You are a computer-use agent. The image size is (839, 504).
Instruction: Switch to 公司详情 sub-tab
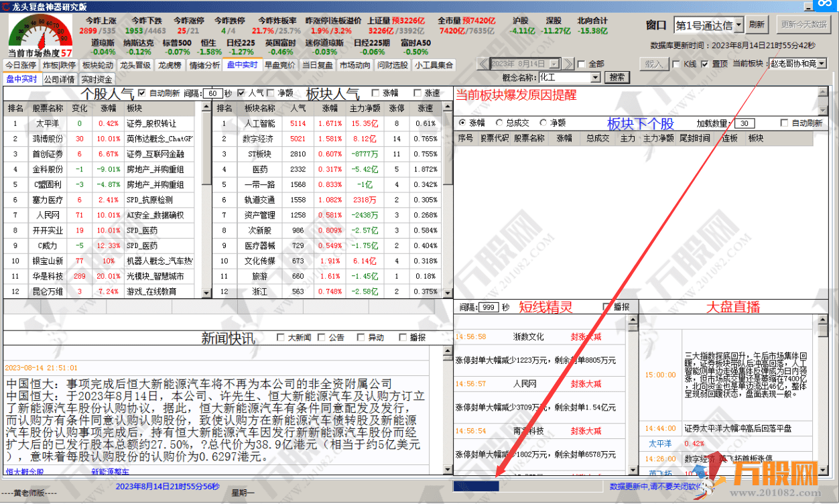click(x=60, y=79)
